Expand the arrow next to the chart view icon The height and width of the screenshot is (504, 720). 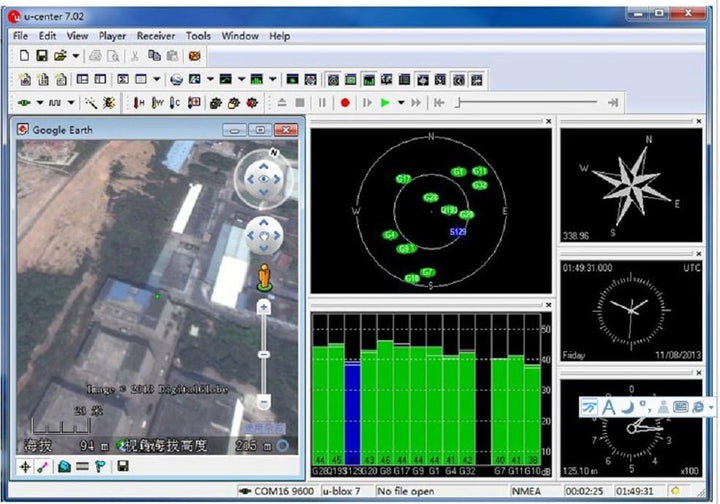[x=241, y=79]
